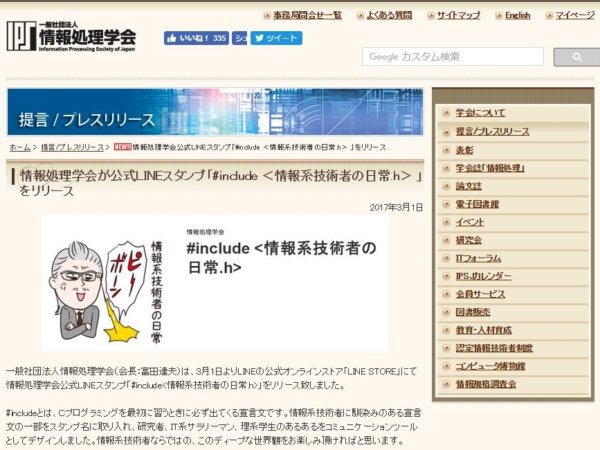This screenshot has height=450, width=600.
Task: Click the bullet icon beside 会員サービス
Action: click(x=446, y=293)
